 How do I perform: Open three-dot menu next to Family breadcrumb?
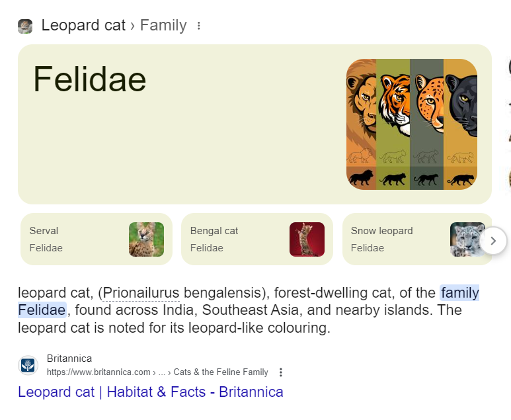tap(199, 26)
